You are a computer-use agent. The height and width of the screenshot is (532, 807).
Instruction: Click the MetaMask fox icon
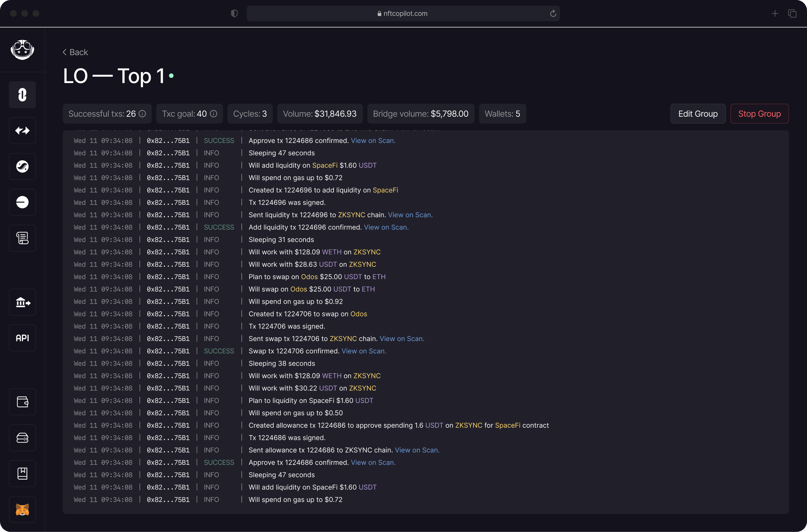click(23, 509)
